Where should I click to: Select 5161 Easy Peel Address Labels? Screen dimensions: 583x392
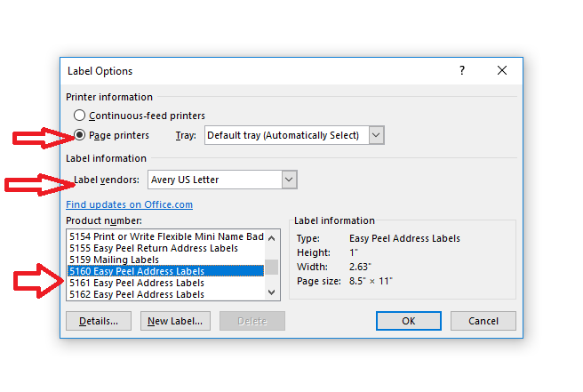point(166,283)
